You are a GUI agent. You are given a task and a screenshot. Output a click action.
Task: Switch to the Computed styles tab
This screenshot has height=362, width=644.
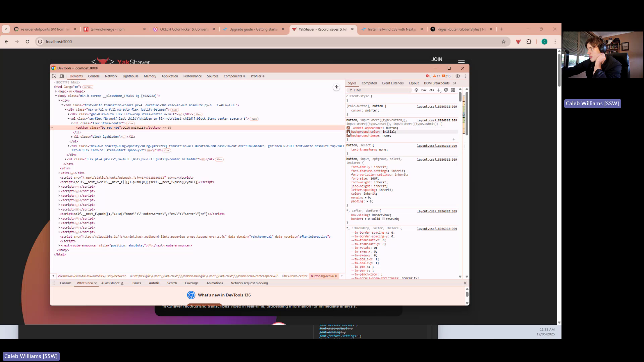coord(369,83)
